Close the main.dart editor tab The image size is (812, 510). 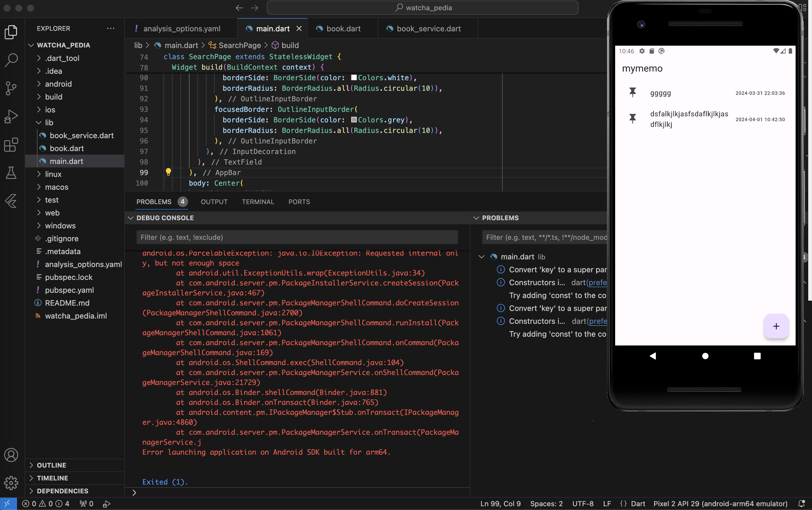point(299,29)
